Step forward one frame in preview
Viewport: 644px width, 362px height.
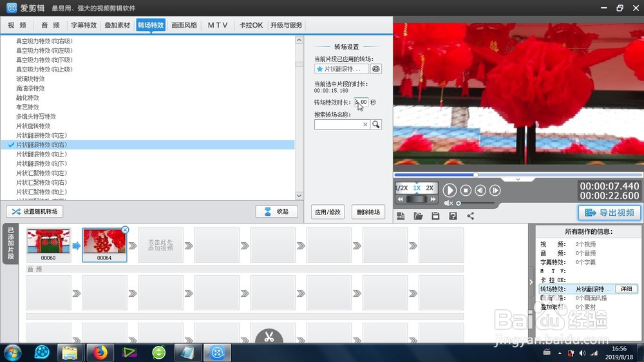pos(495,190)
